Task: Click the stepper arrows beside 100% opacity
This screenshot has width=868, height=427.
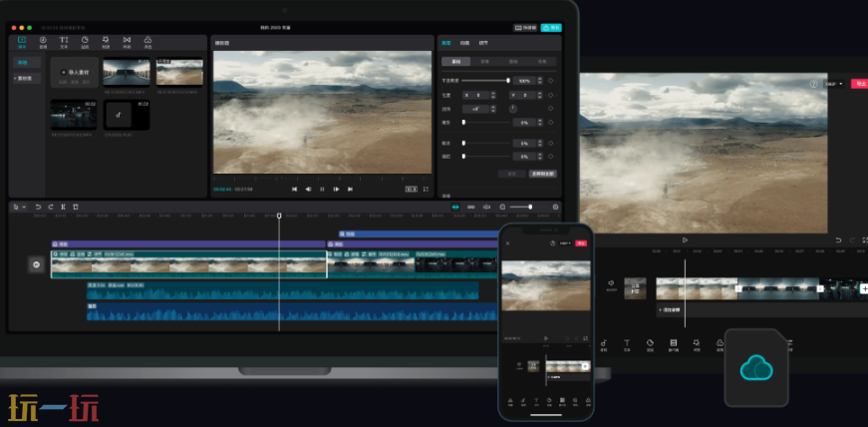Action: [x=540, y=81]
